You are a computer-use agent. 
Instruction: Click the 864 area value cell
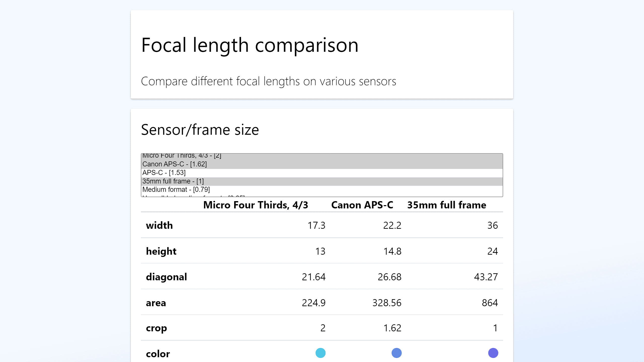point(490,303)
